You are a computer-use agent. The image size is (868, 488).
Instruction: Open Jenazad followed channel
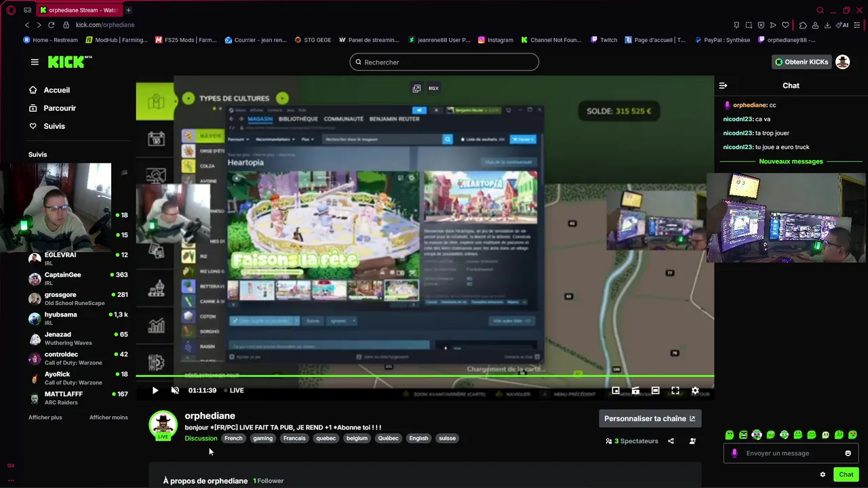click(78, 338)
